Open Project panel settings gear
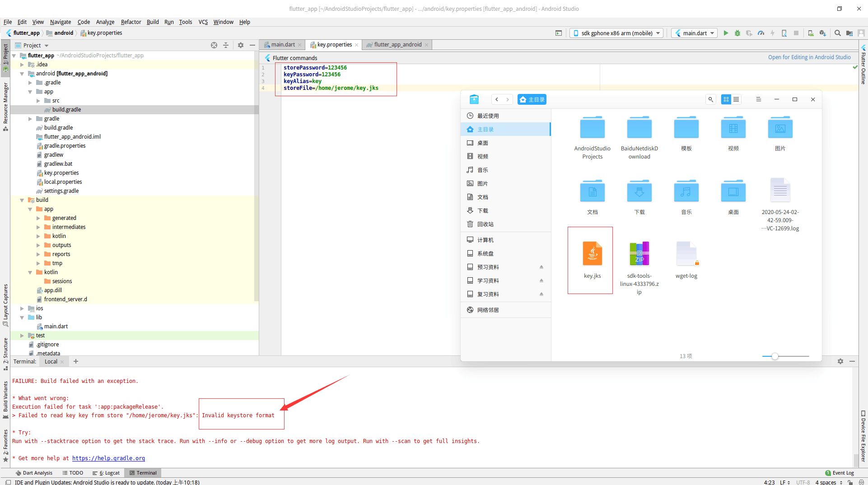This screenshot has height=485, width=868. click(x=241, y=45)
